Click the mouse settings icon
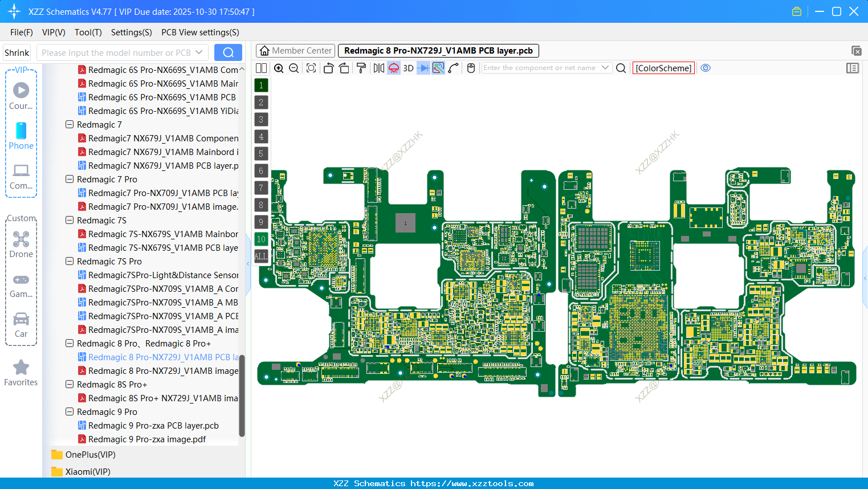 (x=471, y=67)
